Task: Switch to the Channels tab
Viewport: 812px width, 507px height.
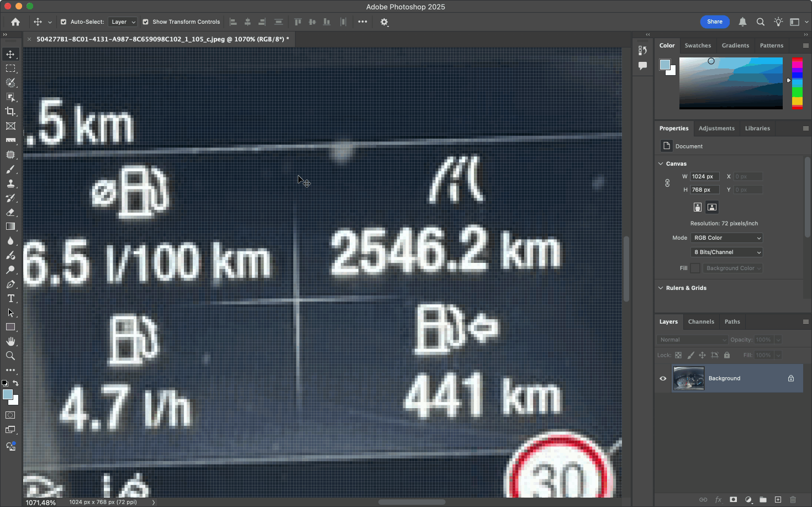Action: pos(701,321)
